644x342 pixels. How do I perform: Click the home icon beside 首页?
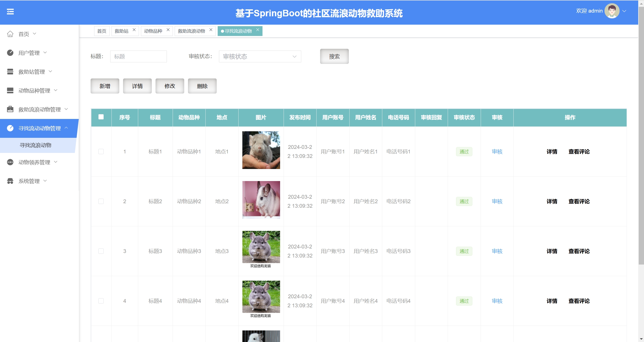(10, 34)
